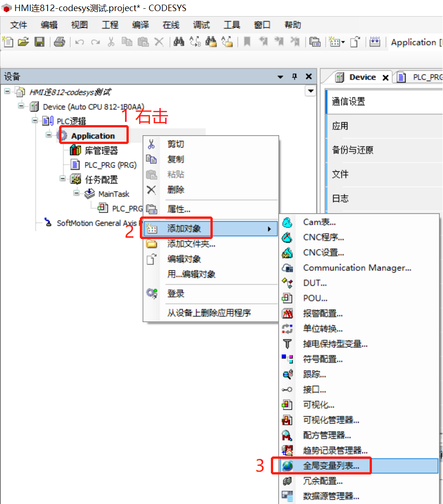The width and height of the screenshot is (443, 504).
Task: Click the Find binoculars icon
Action: pyautogui.click(x=179, y=42)
